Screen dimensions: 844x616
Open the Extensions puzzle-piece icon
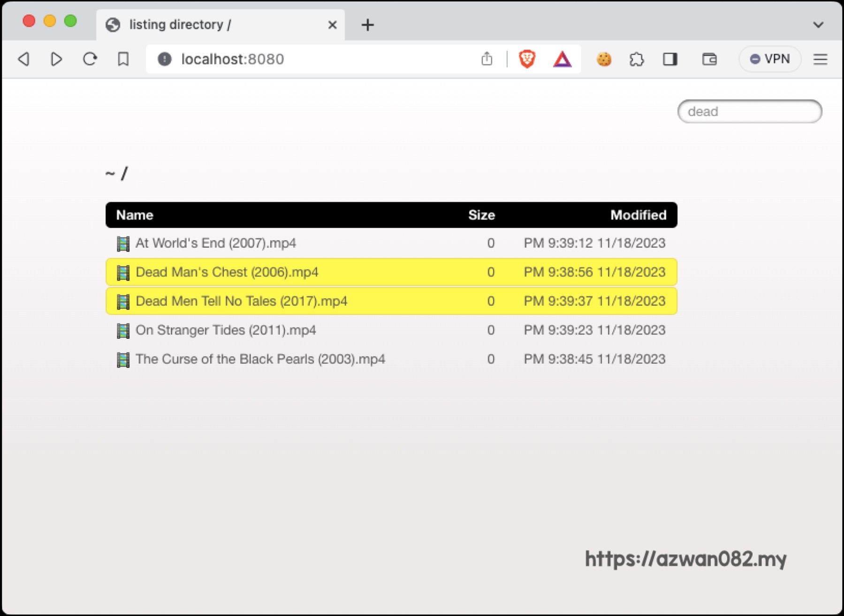pyautogui.click(x=637, y=59)
